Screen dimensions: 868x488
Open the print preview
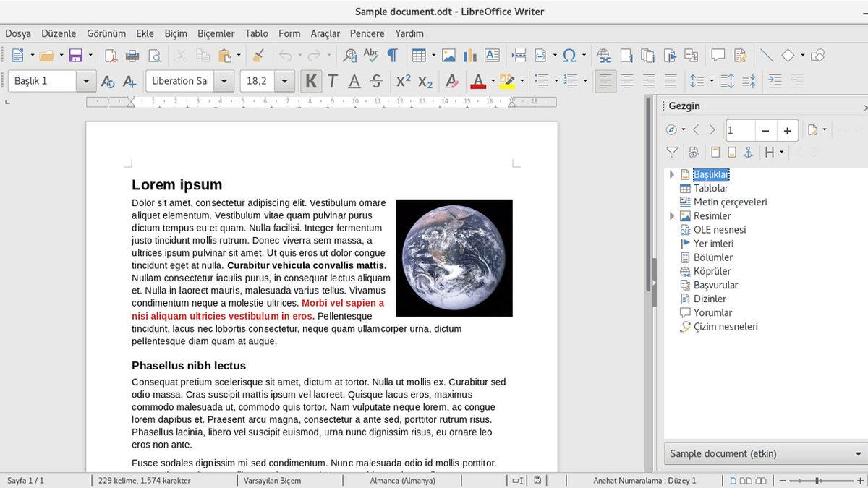point(154,56)
